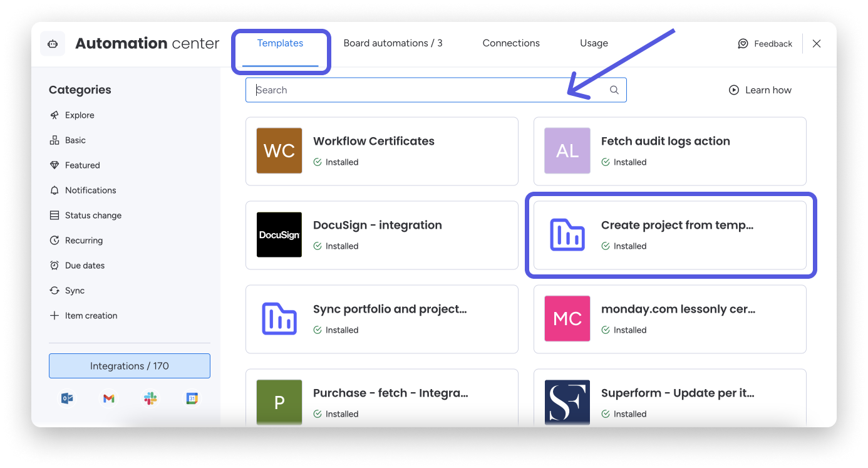
Task: Open the Connections tab
Action: [x=511, y=43]
